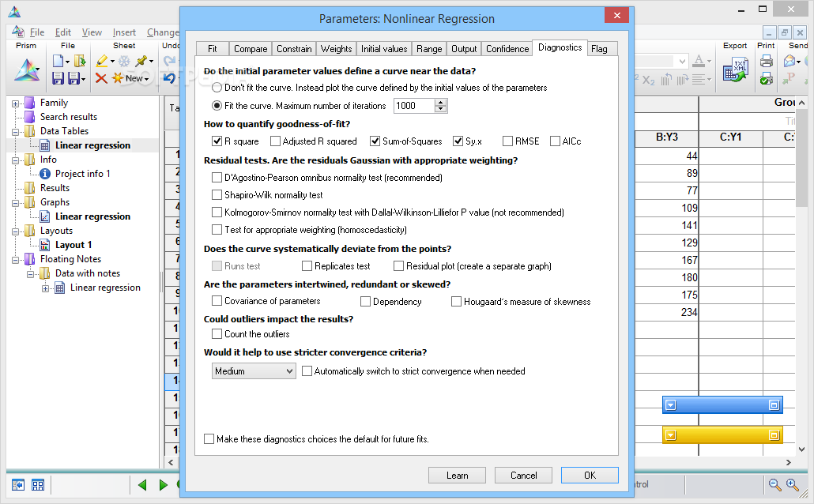The height and width of the screenshot is (504, 814).
Task: Switch to the Constrain tab
Action: pyautogui.click(x=294, y=49)
